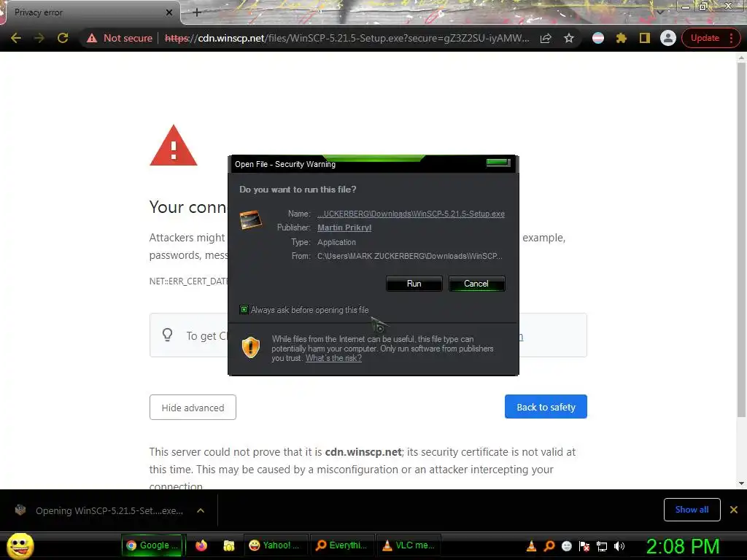Bookmark this page with the star icon
This screenshot has width=747, height=560.
pyautogui.click(x=569, y=38)
